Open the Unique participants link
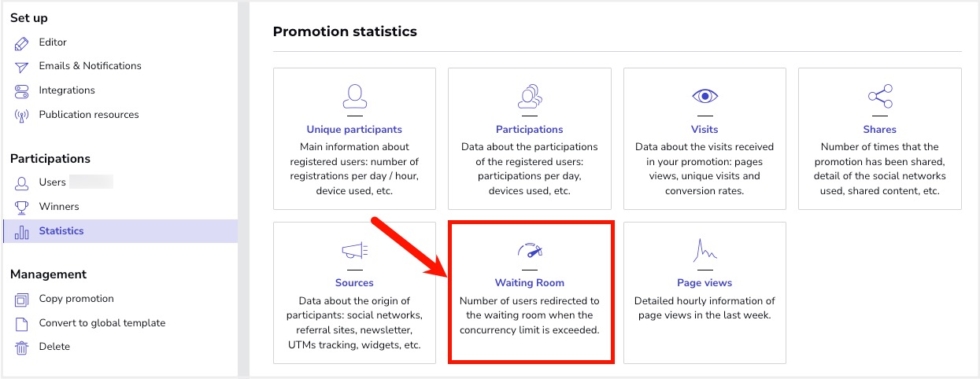This screenshot has height=379, width=980. coord(354,129)
